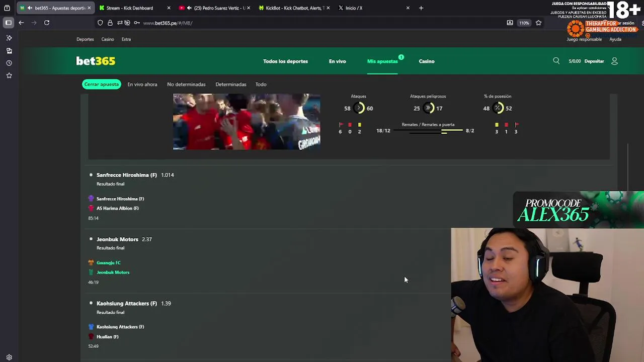Go back using browser back arrow
Viewport: 644px width, 362px height.
click(x=21, y=23)
